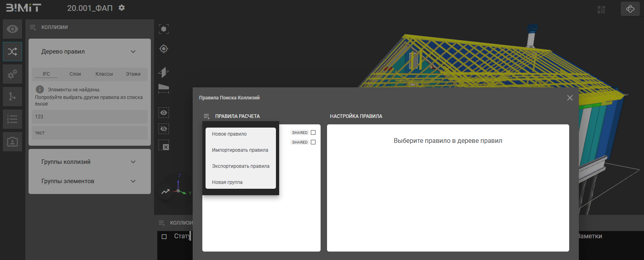Viewport: 644px width, 260px height.
Task: Expand the Группы элементов section
Action: 133,181
